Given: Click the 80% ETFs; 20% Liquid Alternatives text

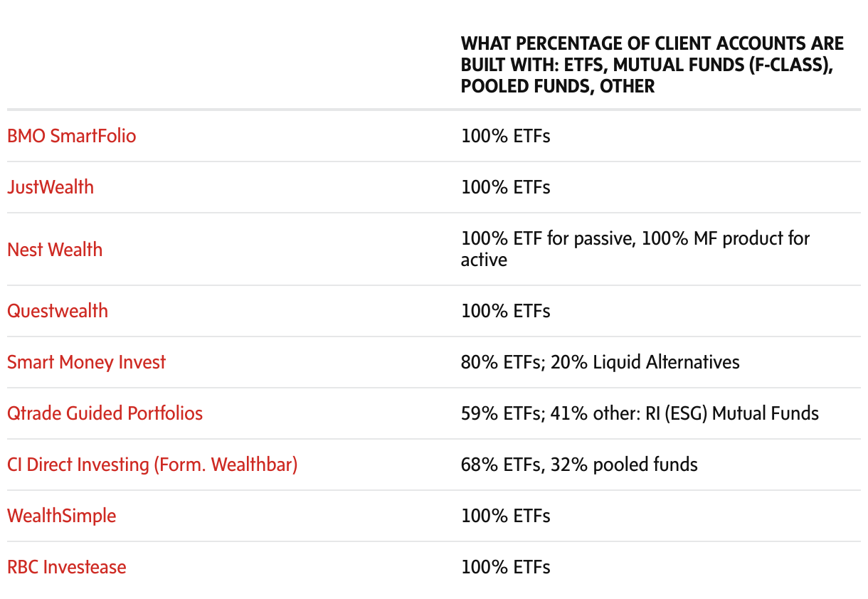Looking at the screenshot, I should click(600, 362).
